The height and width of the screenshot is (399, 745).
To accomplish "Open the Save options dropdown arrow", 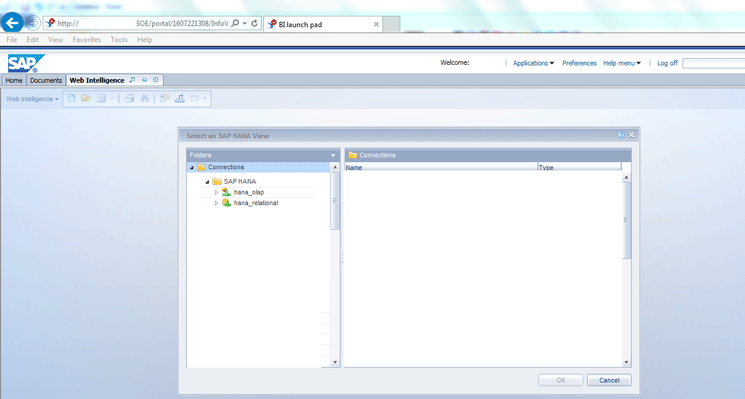I will point(112,99).
